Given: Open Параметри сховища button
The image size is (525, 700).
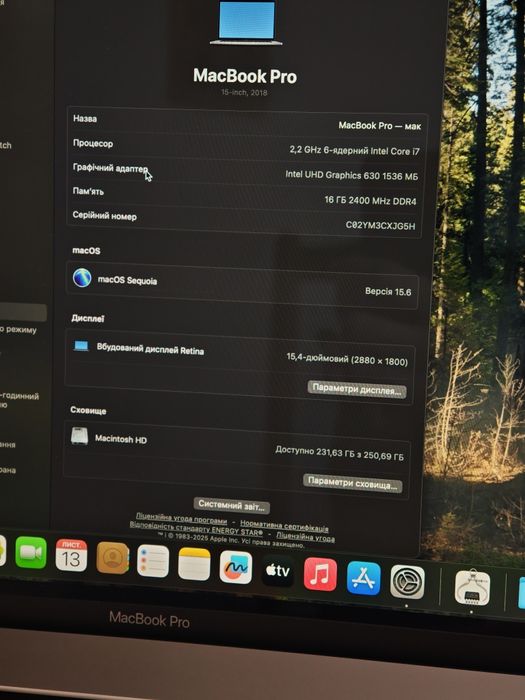Looking at the screenshot, I should coord(353,483).
